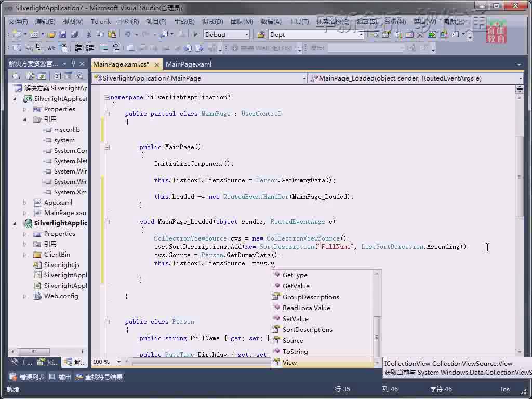Expand the App.xaml tree node
Viewport: 532px width, 399px height.
coord(24,203)
